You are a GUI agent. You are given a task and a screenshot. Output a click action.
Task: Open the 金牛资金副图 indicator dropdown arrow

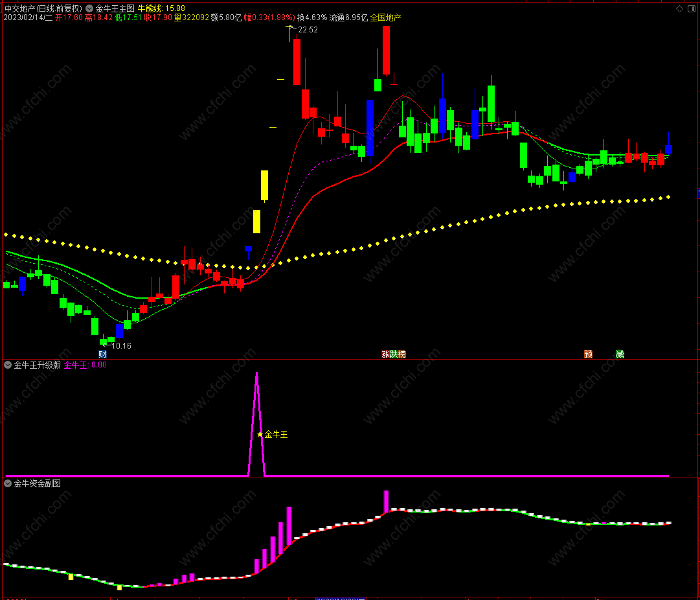(x=8, y=483)
